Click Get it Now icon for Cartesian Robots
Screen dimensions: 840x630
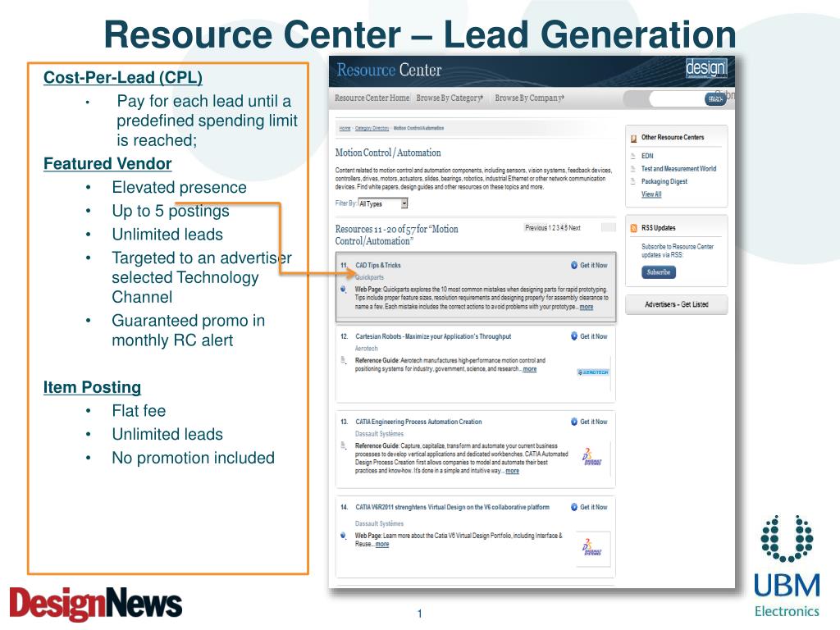[x=573, y=336]
